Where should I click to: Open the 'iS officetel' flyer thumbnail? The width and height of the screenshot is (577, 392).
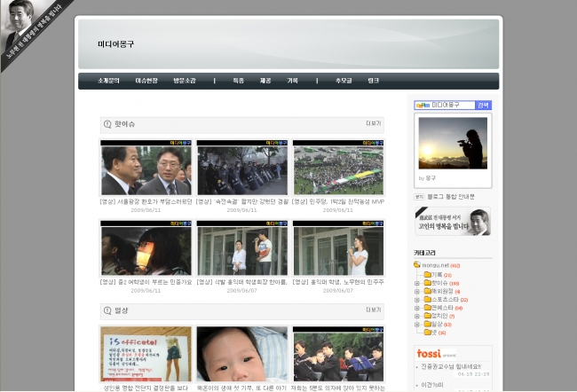click(x=146, y=354)
